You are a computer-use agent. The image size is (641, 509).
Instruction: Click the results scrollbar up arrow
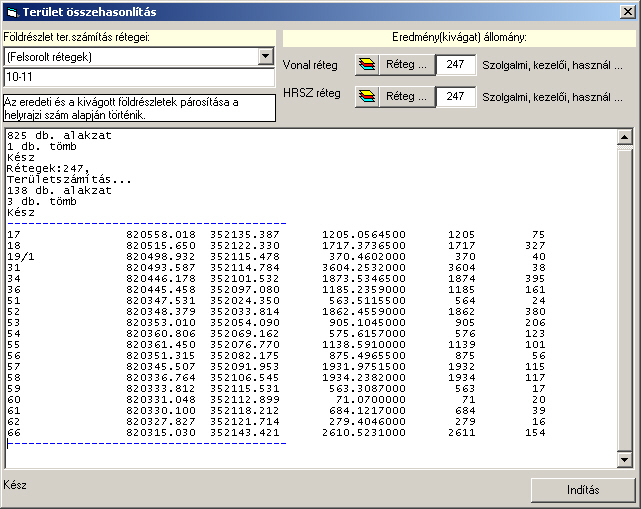[x=625, y=137]
